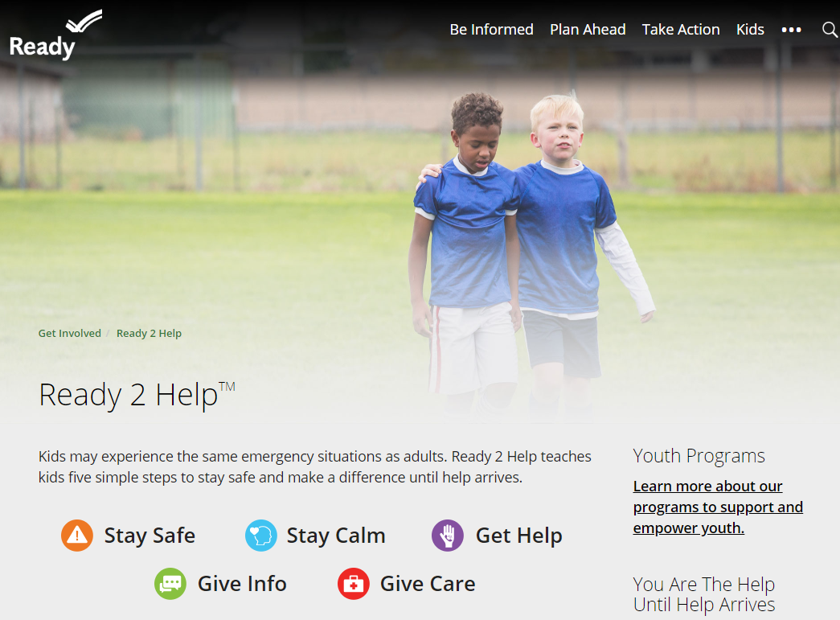The image size is (840, 620).
Task: Click the Give Care text label
Action: [x=428, y=584]
